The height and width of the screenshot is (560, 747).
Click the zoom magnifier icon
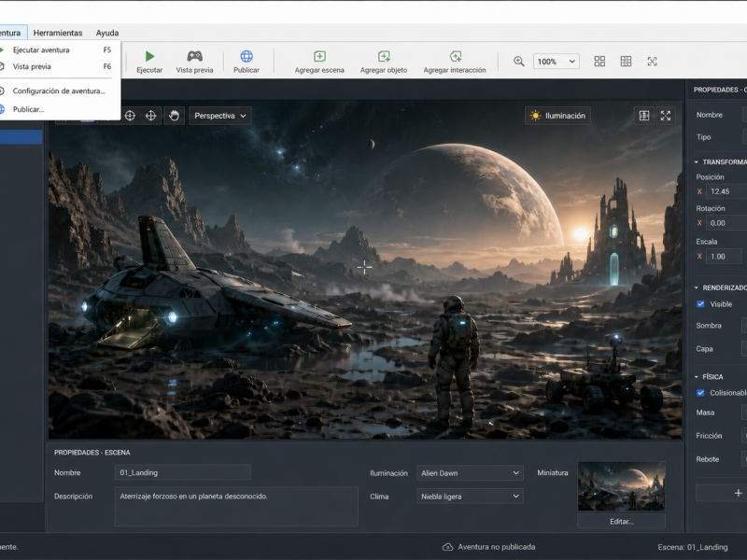[x=519, y=61]
